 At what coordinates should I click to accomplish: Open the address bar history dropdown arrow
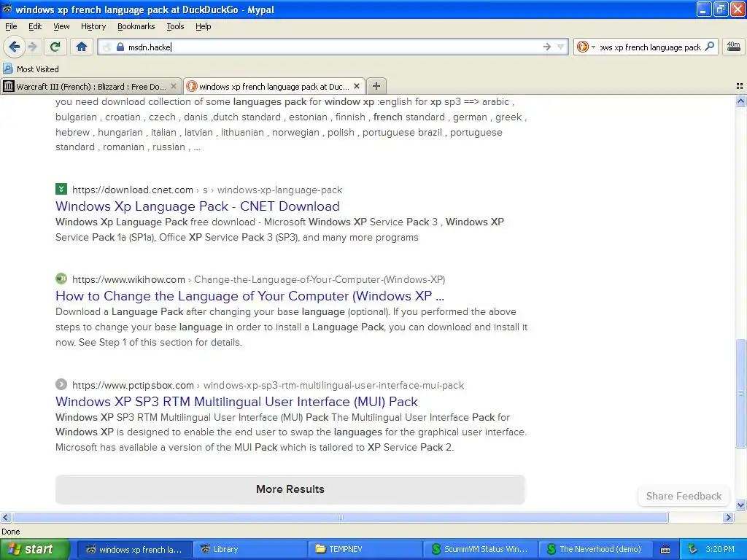coord(561,47)
